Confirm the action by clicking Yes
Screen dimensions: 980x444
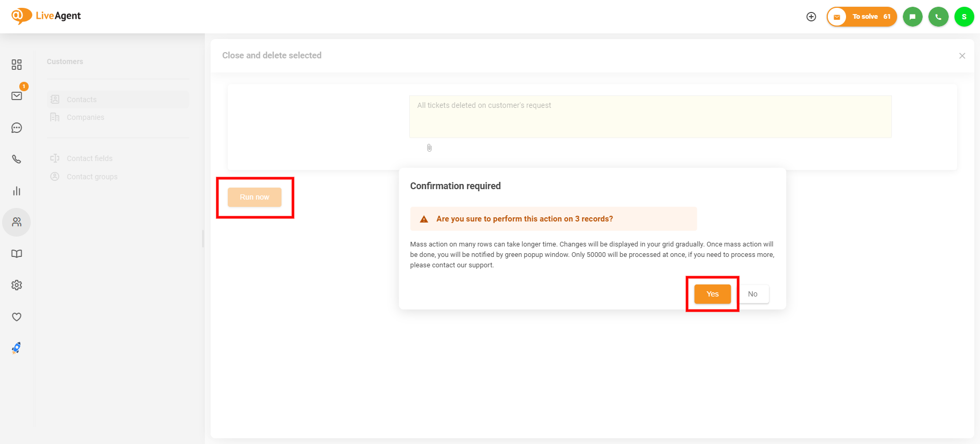tap(712, 294)
